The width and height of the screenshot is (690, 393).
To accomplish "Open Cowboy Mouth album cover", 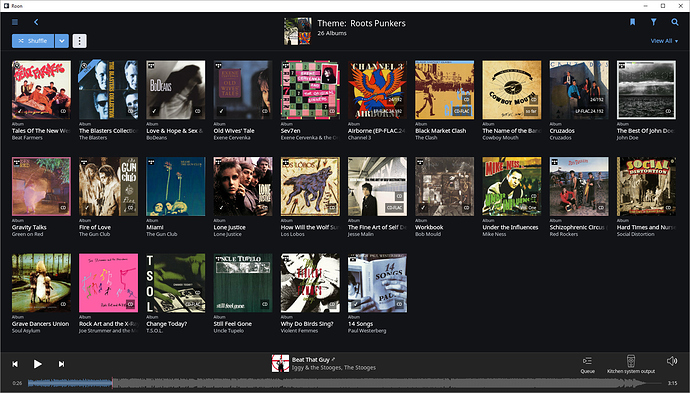I will coord(512,90).
